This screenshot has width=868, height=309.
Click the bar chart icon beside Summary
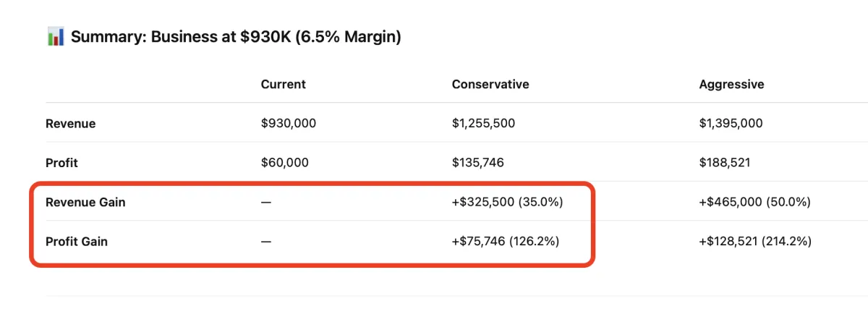click(56, 37)
